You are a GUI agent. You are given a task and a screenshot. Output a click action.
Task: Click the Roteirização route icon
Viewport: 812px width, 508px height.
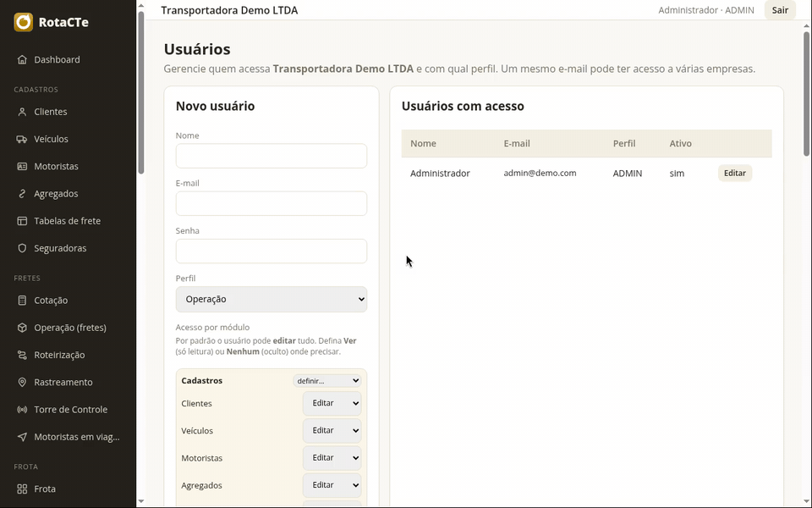pos(22,355)
